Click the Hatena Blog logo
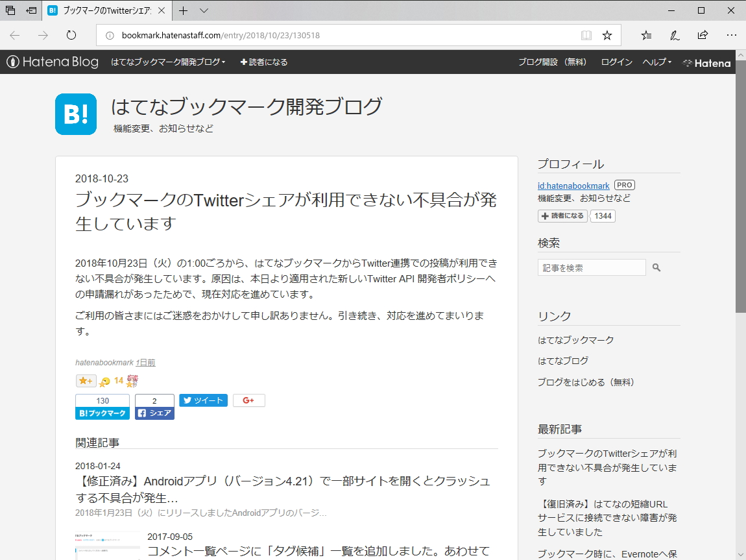Image resolution: width=746 pixels, height=560 pixels. pyautogui.click(x=52, y=62)
